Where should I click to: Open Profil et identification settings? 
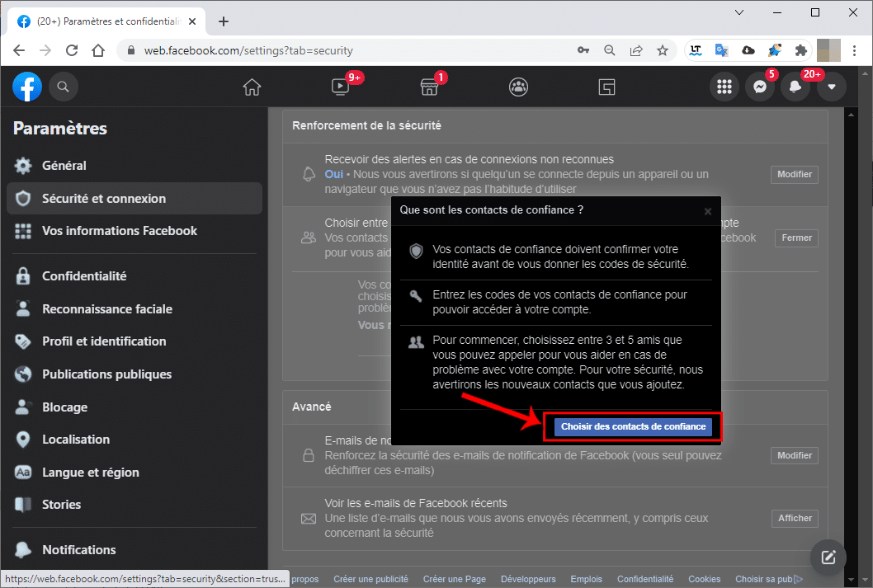pyautogui.click(x=134, y=341)
